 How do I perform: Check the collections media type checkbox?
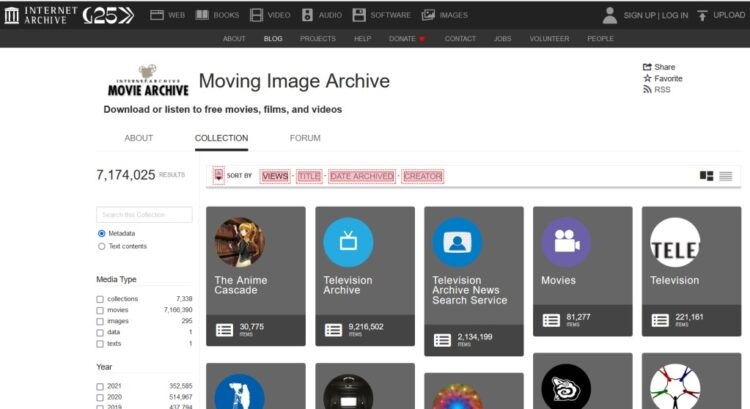[x=100, y=299]
